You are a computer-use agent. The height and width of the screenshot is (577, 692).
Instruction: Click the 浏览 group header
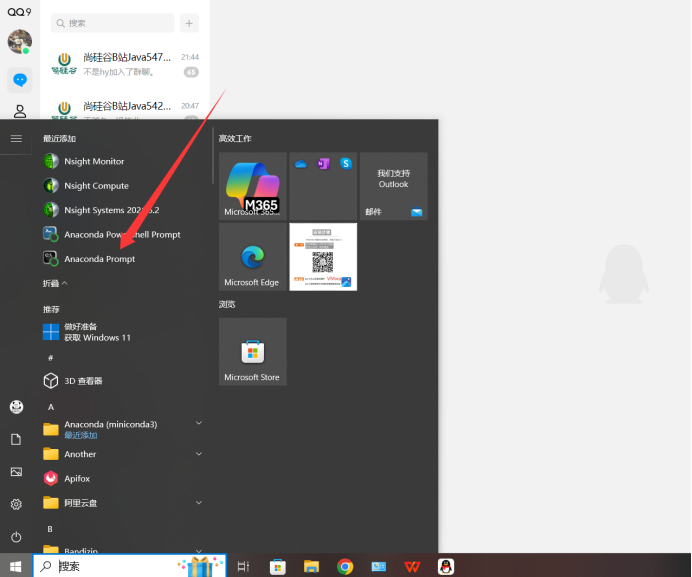click(227, 304)
